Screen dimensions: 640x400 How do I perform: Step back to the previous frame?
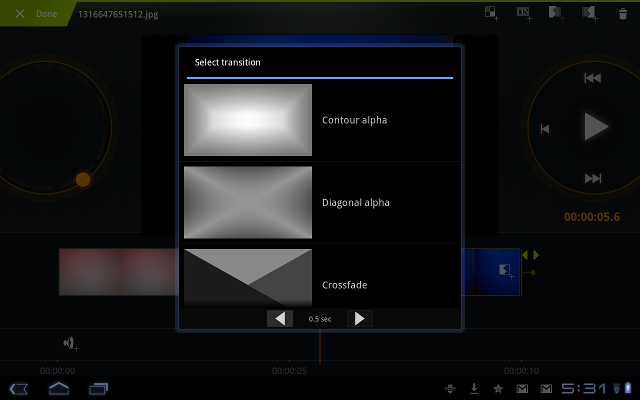point(545,129)
